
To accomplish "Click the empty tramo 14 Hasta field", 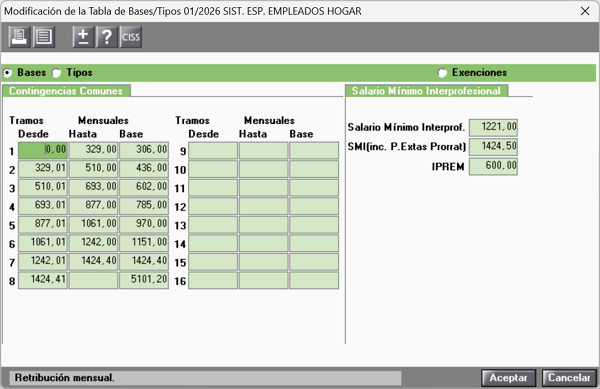I will click(x=263, y=243).
